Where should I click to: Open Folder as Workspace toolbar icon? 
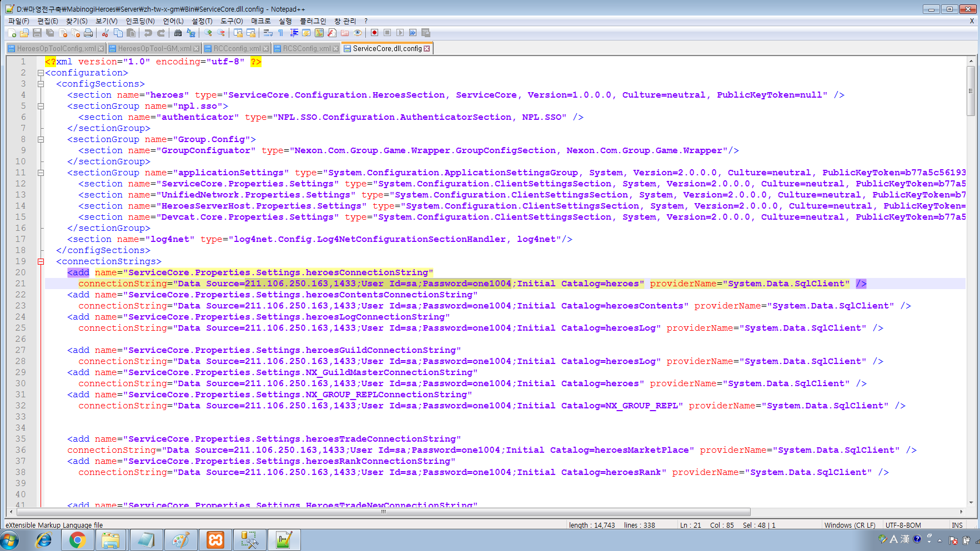pos(345,33)
